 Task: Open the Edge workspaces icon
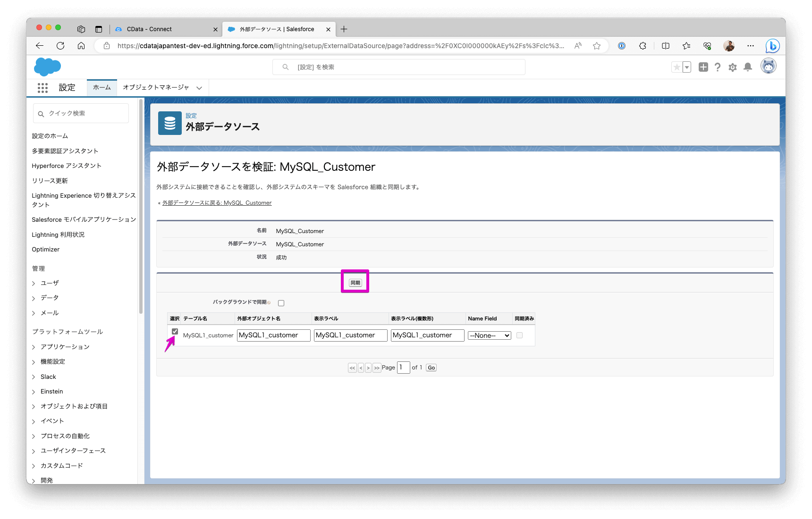[81, 29]
